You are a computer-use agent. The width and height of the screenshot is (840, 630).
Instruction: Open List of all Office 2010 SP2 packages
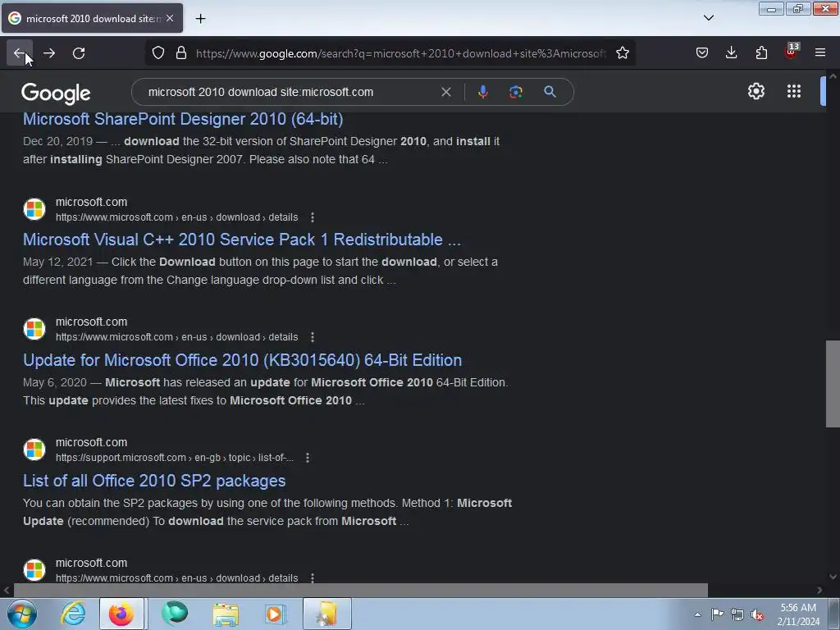pyautogui.click(x=154, y=481)
